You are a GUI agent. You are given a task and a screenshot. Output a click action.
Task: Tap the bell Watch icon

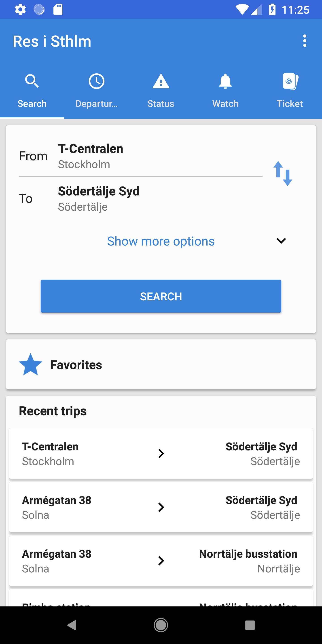point(225,81)
